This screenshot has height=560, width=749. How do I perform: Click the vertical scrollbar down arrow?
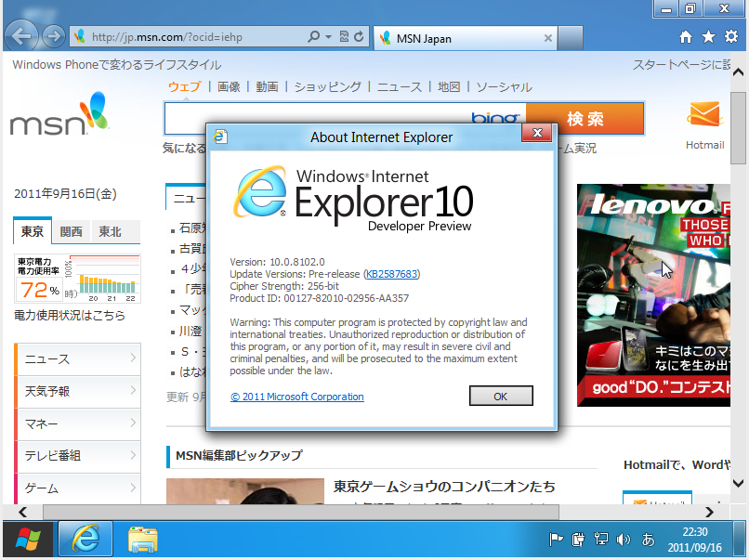click(x=739, y=483)
